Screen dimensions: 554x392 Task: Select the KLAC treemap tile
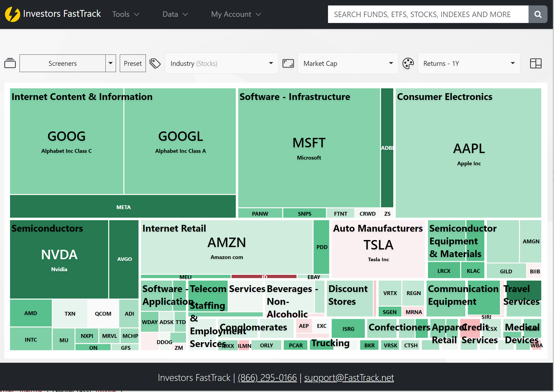473,270
